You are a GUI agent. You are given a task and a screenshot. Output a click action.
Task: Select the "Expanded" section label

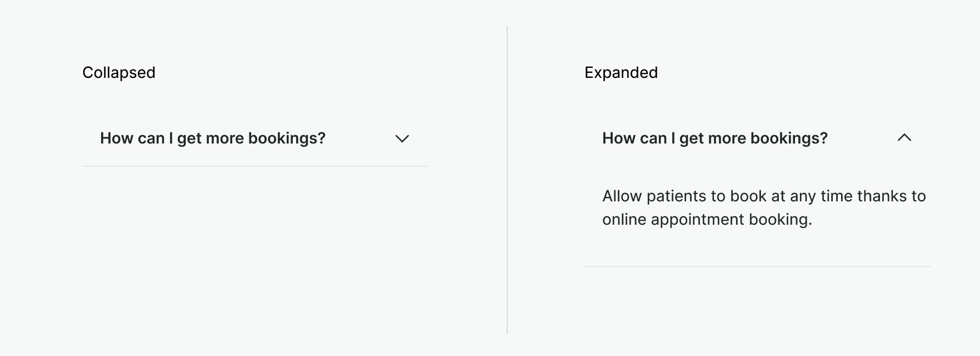tap(621, 73)
